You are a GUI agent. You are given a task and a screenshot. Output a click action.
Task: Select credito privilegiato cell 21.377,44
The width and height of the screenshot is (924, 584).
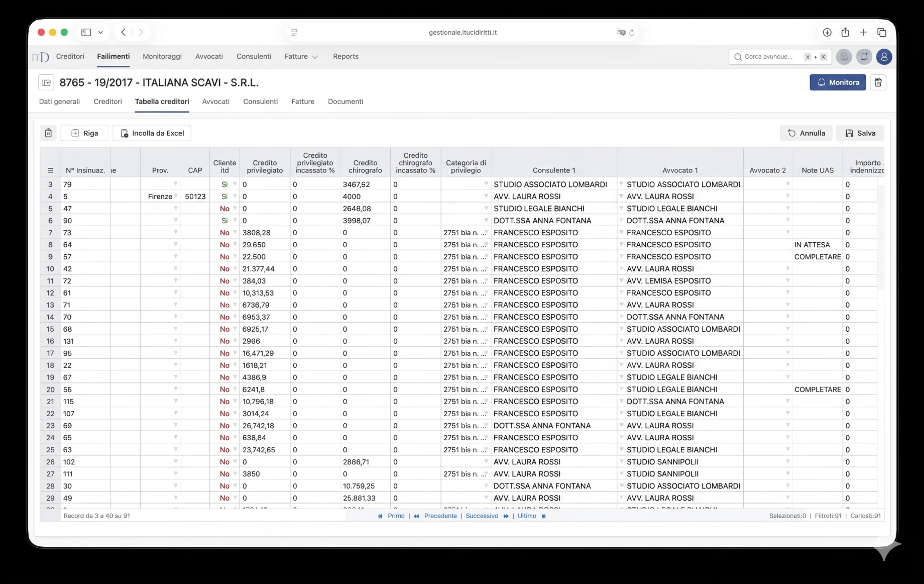tap(265, 269)
